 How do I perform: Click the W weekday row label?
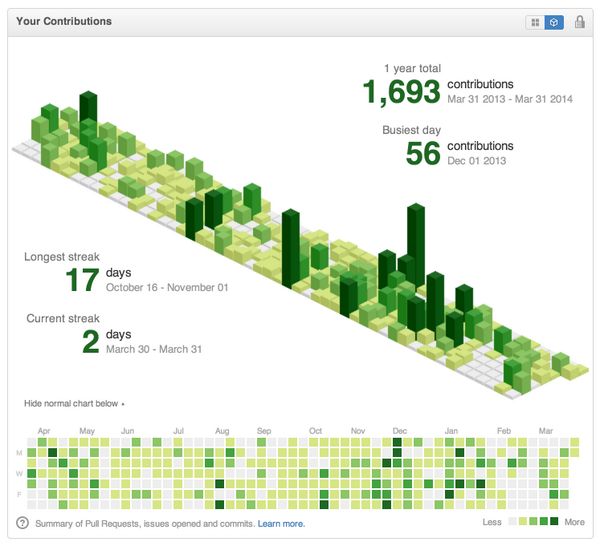20,474
